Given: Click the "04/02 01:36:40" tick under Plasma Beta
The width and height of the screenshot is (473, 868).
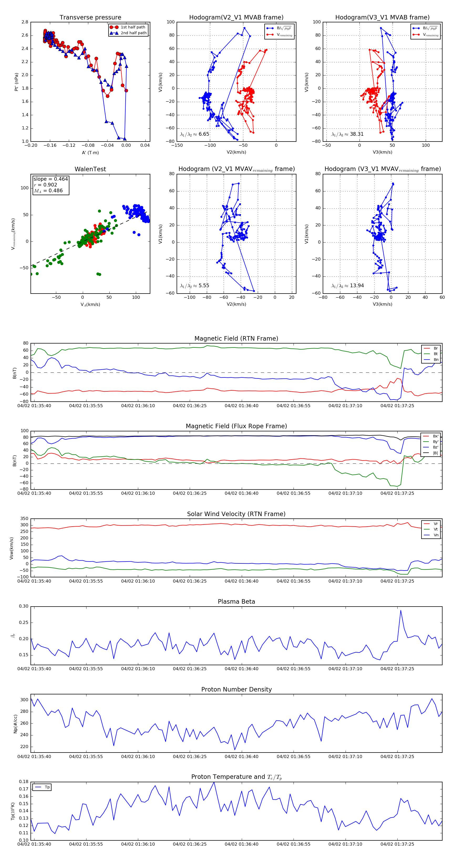Looking at the screenshot, I should point(242,669).
